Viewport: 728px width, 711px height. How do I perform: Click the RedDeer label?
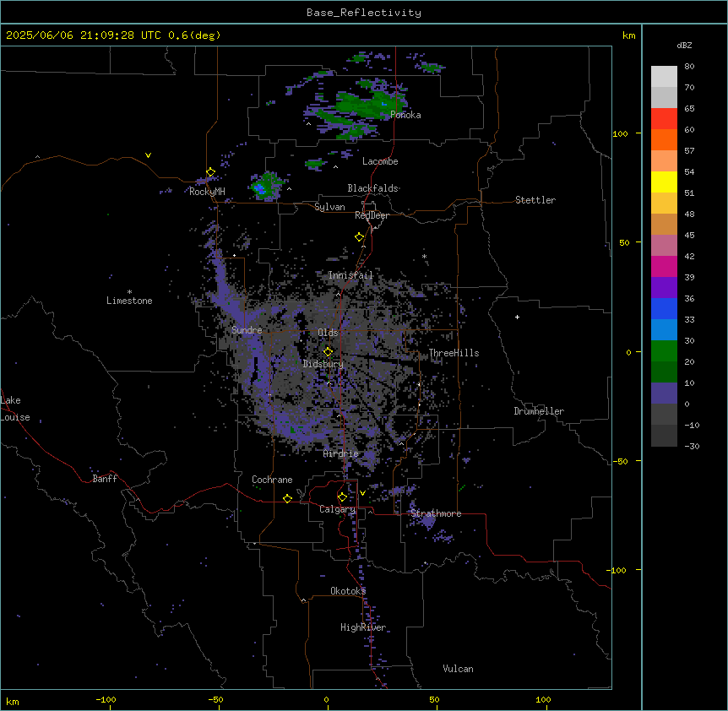[372, 215]
